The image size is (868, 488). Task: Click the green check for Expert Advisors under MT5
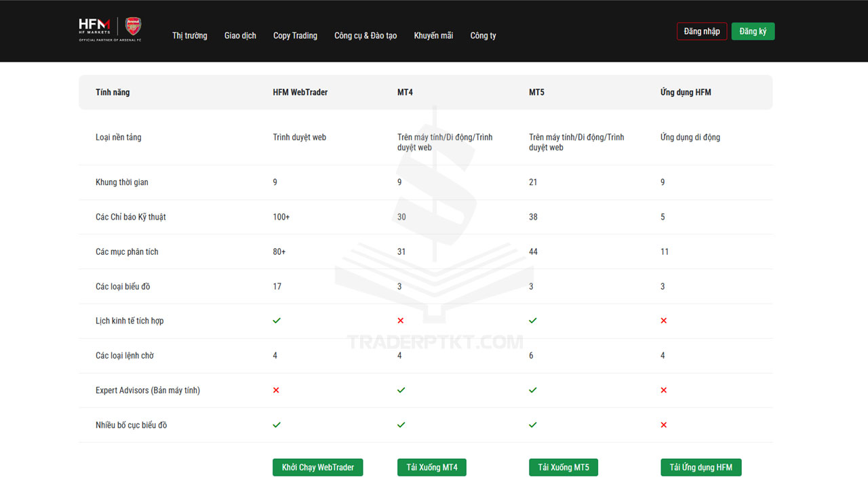click(533, 390)
